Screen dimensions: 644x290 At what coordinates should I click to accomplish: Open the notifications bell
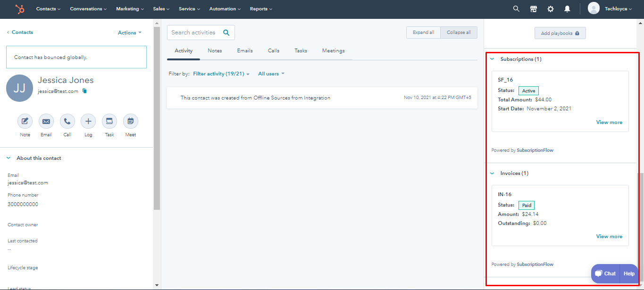pyautogui.click(x=567, y=8)
